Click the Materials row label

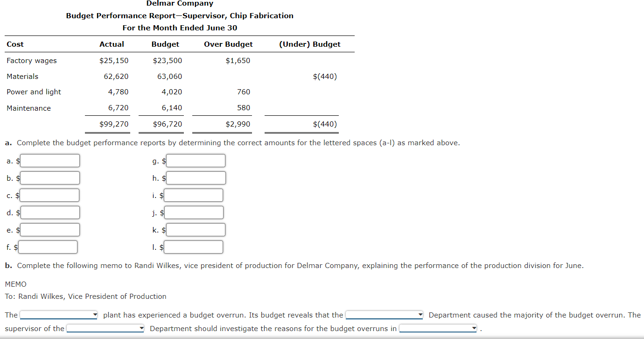tap(22, 77)
